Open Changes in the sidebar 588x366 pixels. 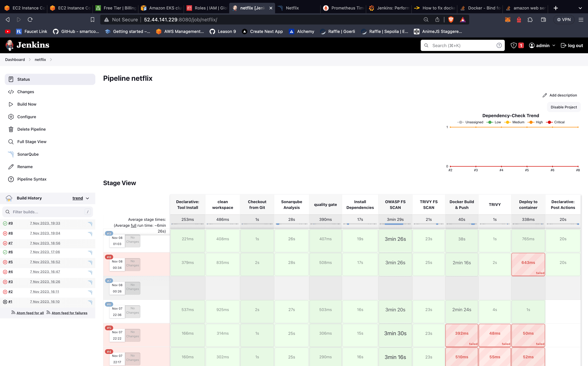point(50,92)
